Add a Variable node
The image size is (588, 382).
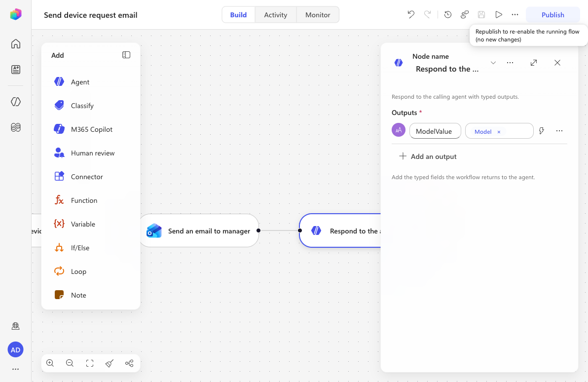click(91, 224)
